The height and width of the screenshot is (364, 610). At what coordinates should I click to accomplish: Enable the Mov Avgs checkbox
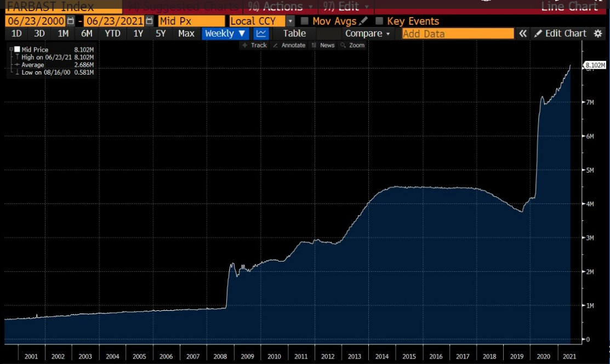point(305,21)
